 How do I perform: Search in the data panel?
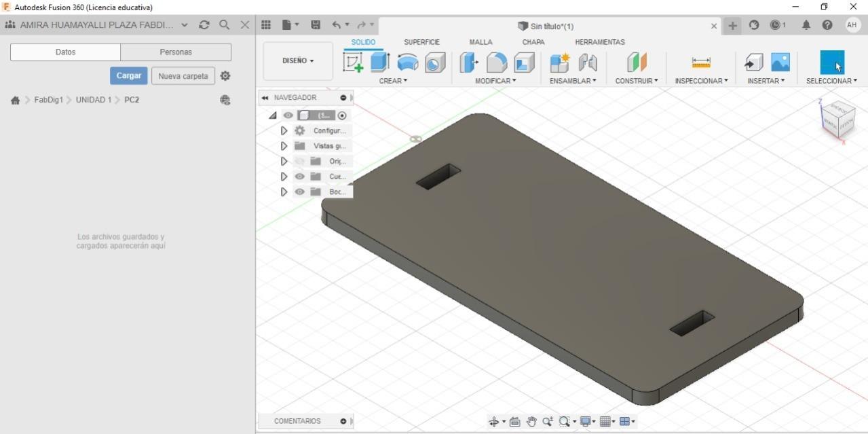225,25
